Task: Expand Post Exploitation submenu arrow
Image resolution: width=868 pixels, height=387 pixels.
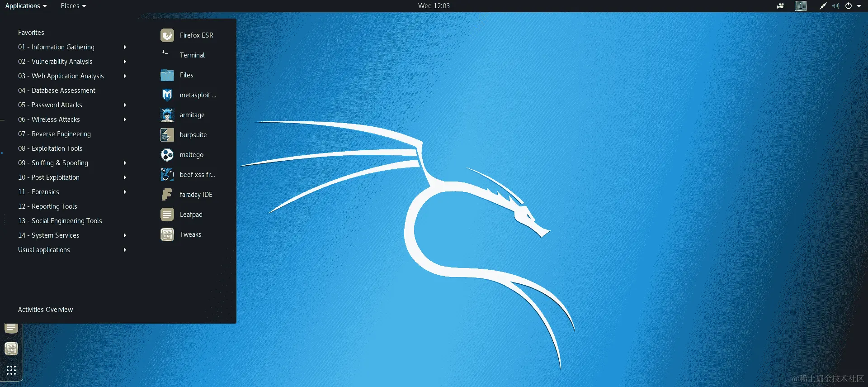Action: click(125, 177)
